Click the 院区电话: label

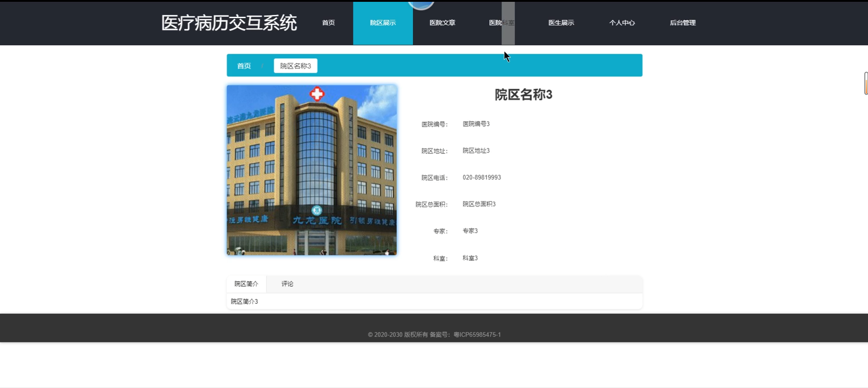tap(435, 178)
